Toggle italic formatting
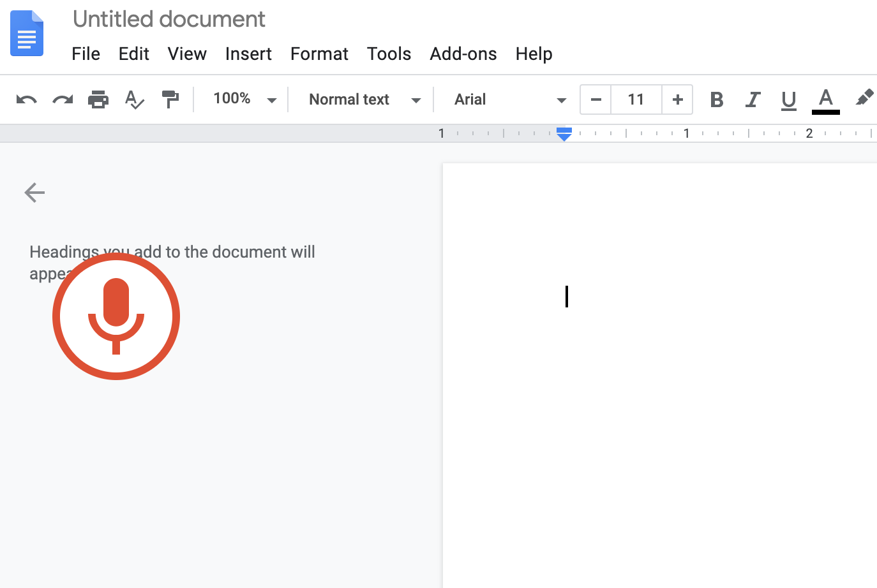Viewport: 877px width, 588px height. [753, 99]
